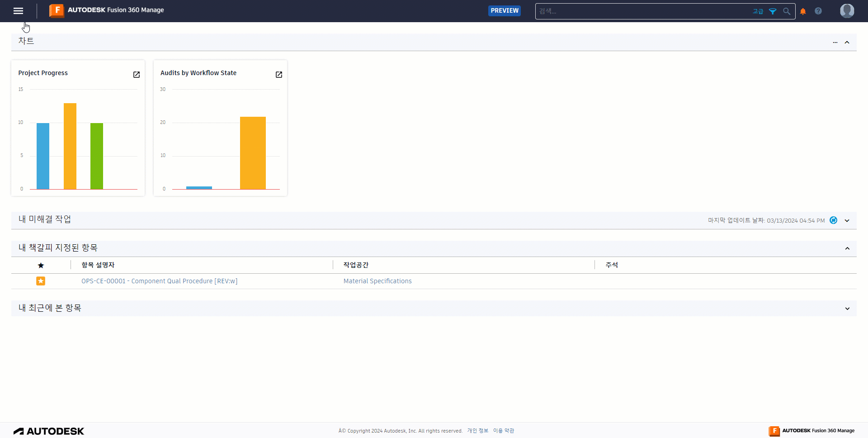
Task: Open the help question mark icon
Action: 818,11
